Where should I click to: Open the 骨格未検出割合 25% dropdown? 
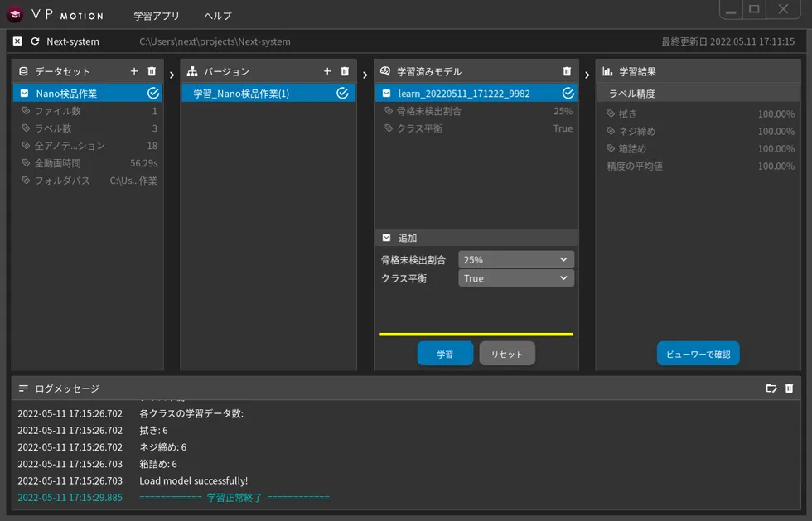(x=515, y=260)
